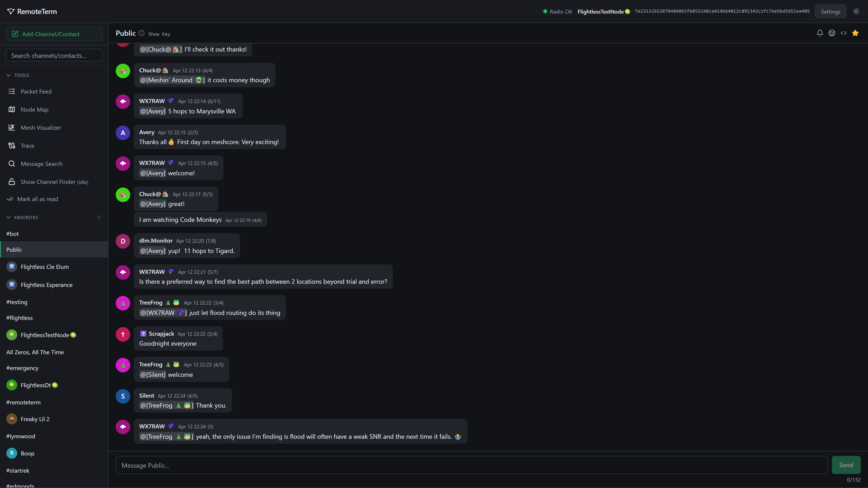
Task: Open the Mesh Visualizer tool
Action: (x=41, y=128)
